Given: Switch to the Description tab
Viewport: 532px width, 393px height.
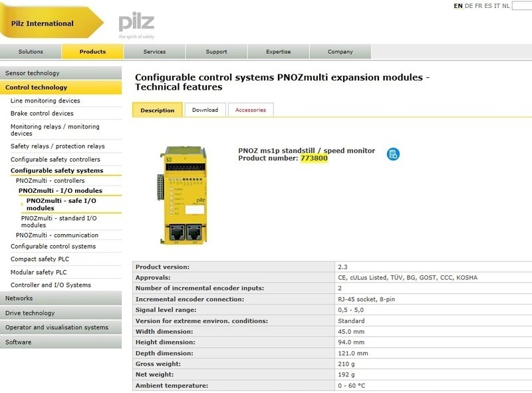Looking at the screenshot, I should [158, 110].
